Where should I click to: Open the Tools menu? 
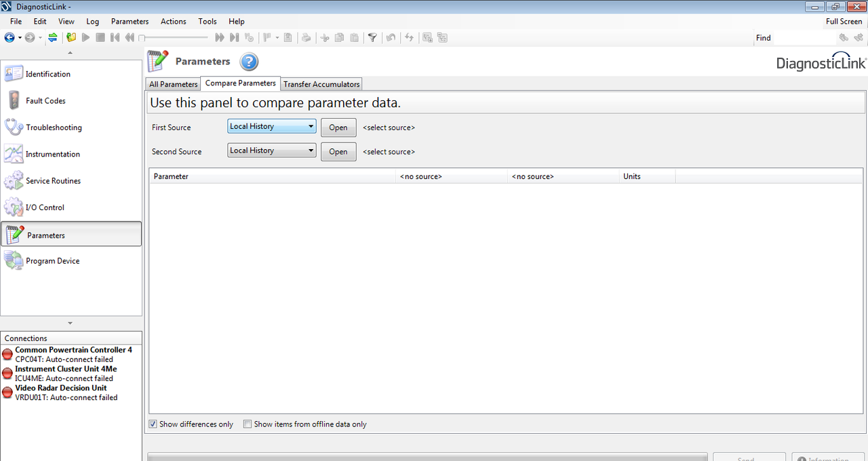tap(208, 21)
